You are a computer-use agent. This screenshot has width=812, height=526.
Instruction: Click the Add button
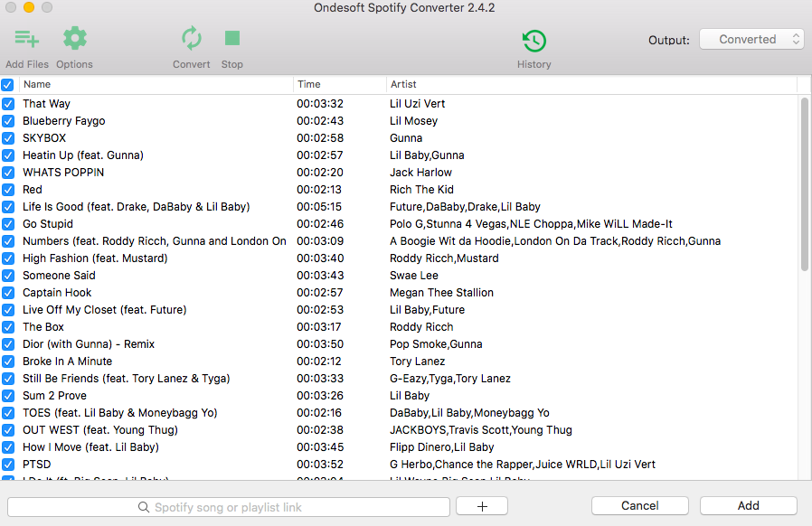[749, 506]
